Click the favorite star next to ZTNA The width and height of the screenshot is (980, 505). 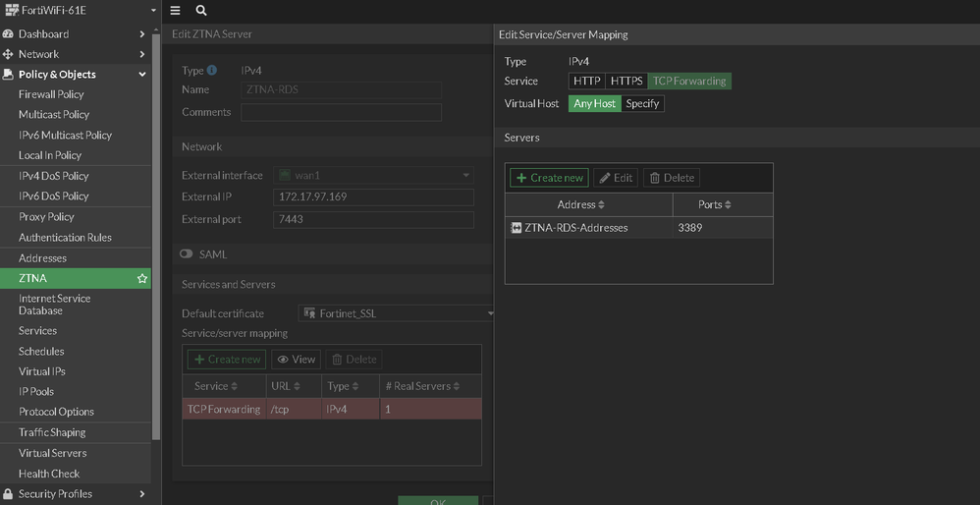coord(142,279)
